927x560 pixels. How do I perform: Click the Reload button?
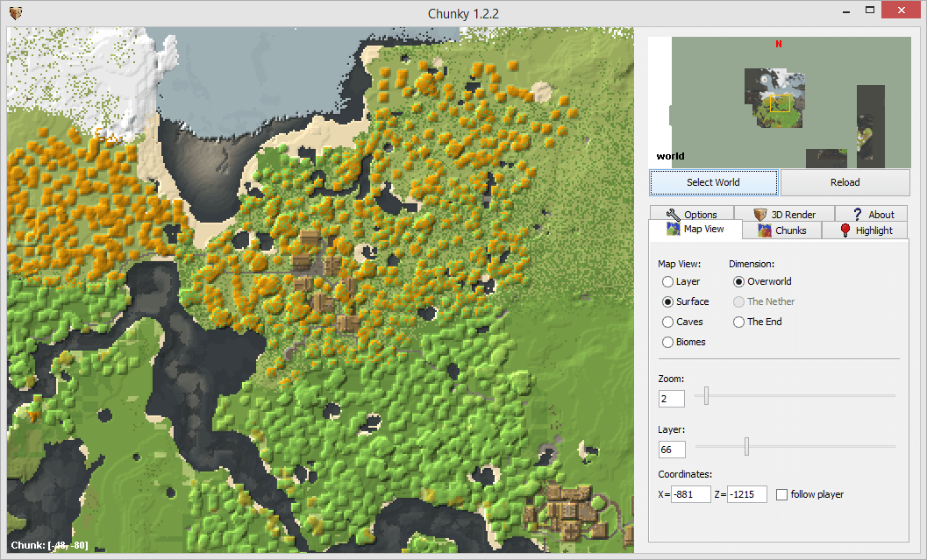[845, 182]
